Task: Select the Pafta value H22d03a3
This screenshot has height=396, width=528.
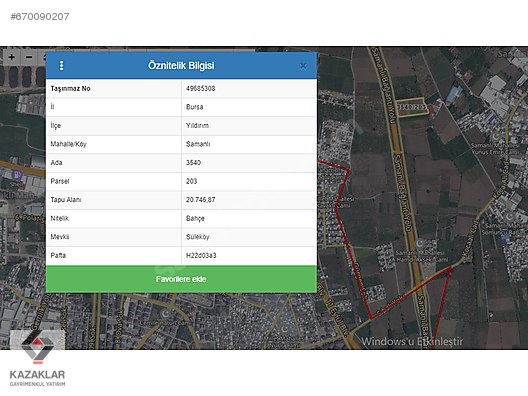Action: (x=201, y=256)
